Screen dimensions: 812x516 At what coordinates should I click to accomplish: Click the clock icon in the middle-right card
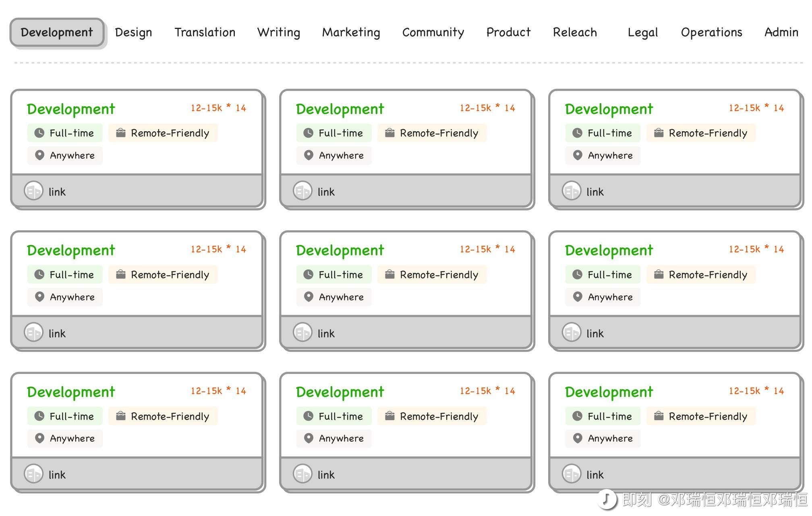click(577, 275)
